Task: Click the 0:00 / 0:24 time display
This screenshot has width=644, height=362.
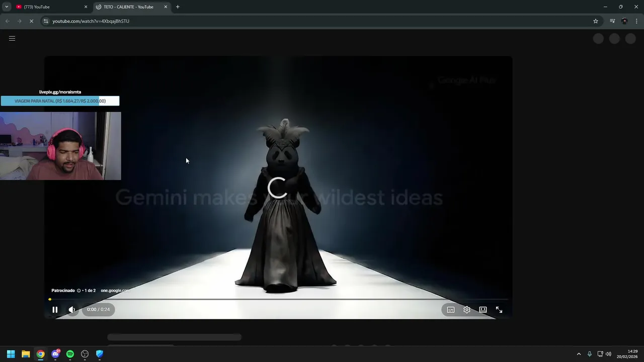Action: click(98, 310)
